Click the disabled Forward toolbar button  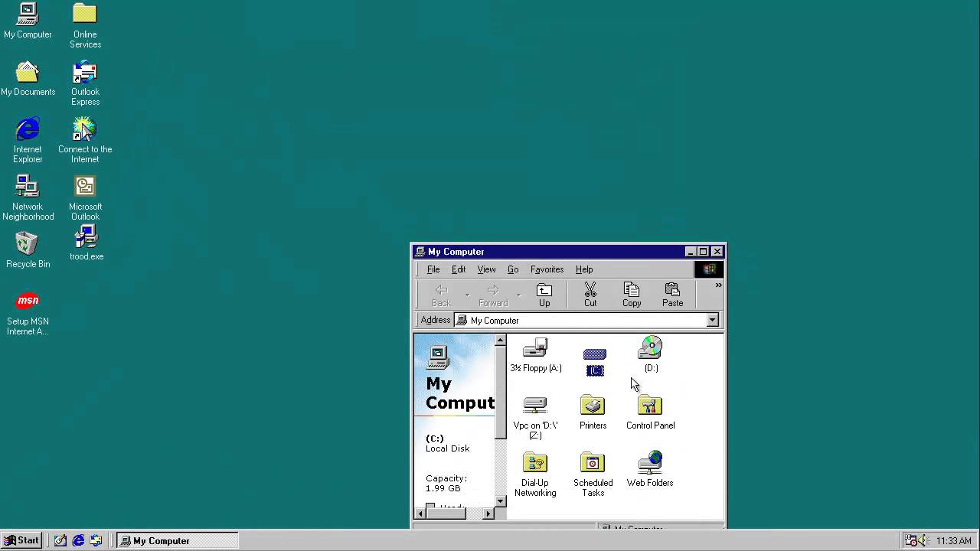point(493,295)
